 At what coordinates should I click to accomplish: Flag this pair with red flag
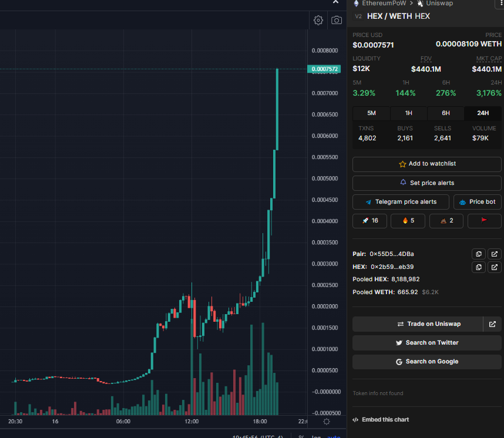point(485,221)
